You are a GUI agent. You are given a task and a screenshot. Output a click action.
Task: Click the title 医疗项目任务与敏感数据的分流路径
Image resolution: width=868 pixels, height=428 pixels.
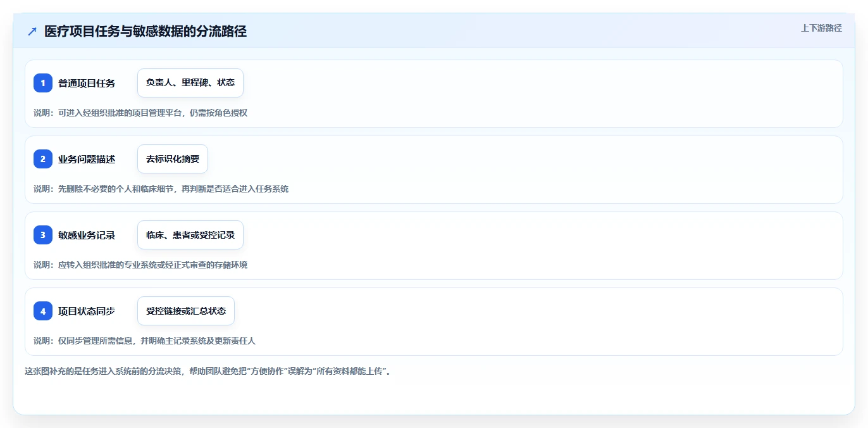click(x=146, y=31)
